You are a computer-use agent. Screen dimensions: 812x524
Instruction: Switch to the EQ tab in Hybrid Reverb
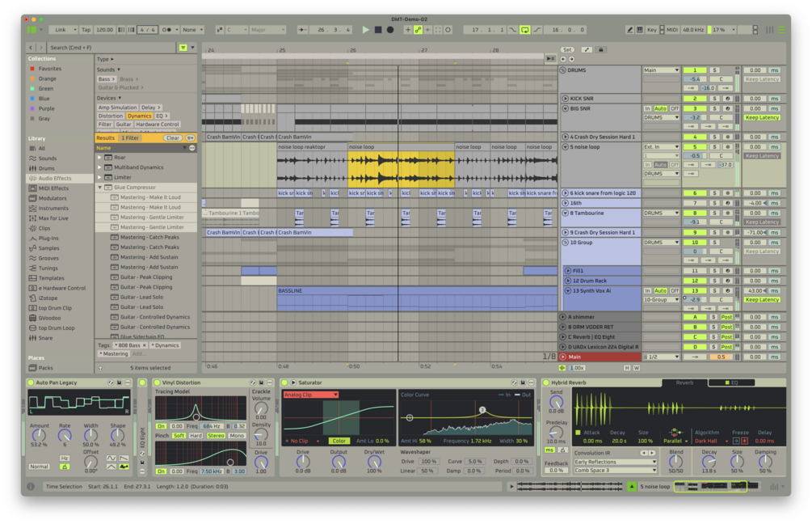[x=731, y=383]
